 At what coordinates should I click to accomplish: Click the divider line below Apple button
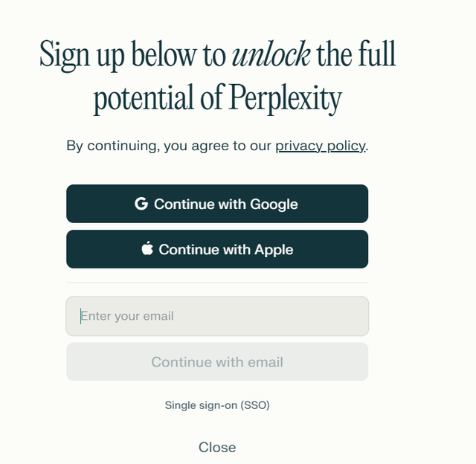tap(217, 283)
